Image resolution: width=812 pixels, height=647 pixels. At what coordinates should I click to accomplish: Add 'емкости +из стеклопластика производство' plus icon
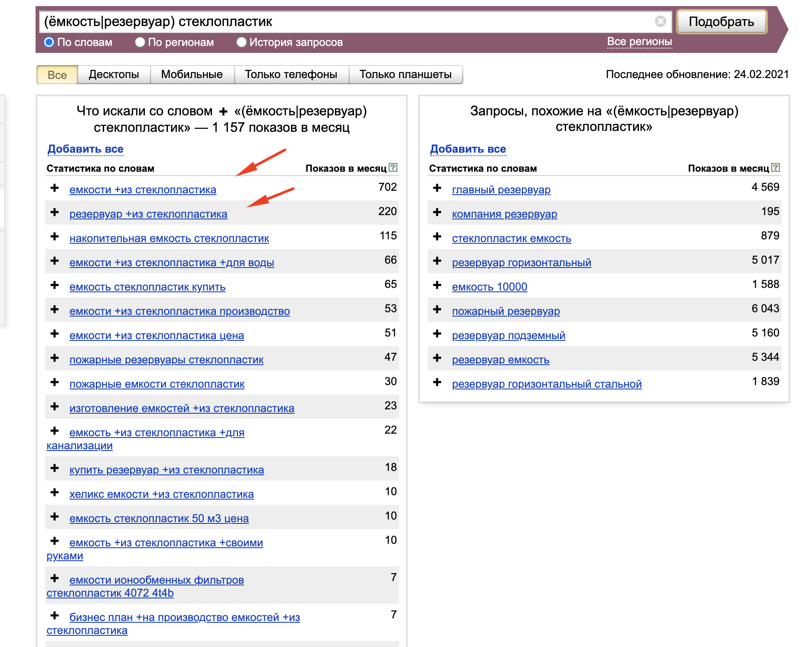55,310
